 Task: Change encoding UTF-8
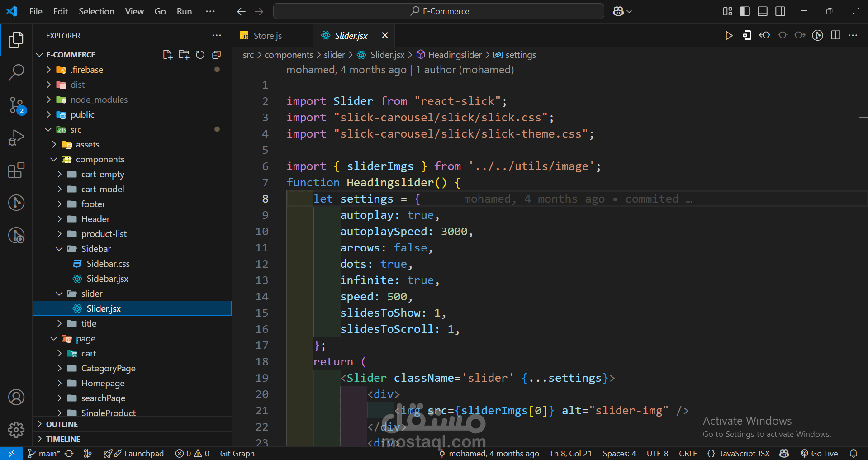coord(657,453)
